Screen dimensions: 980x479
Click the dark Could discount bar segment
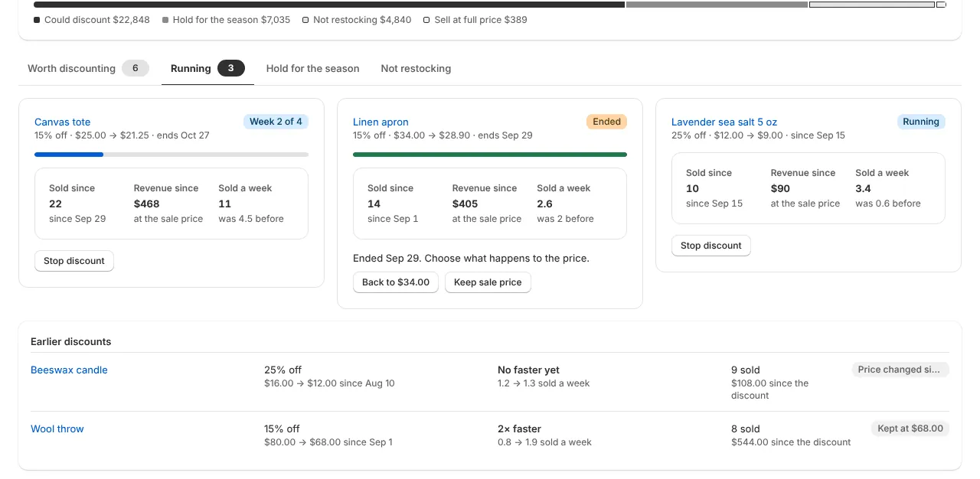(329, 5)
